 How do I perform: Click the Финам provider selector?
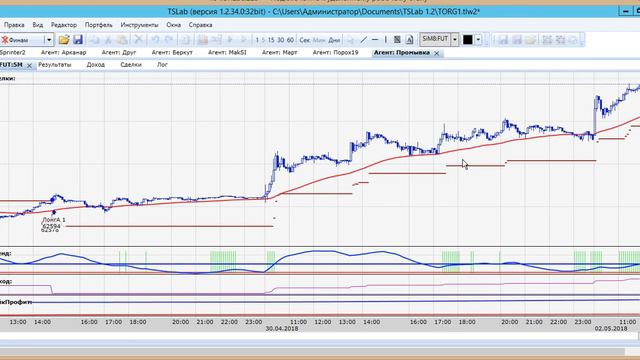click(x=22, y=40)
